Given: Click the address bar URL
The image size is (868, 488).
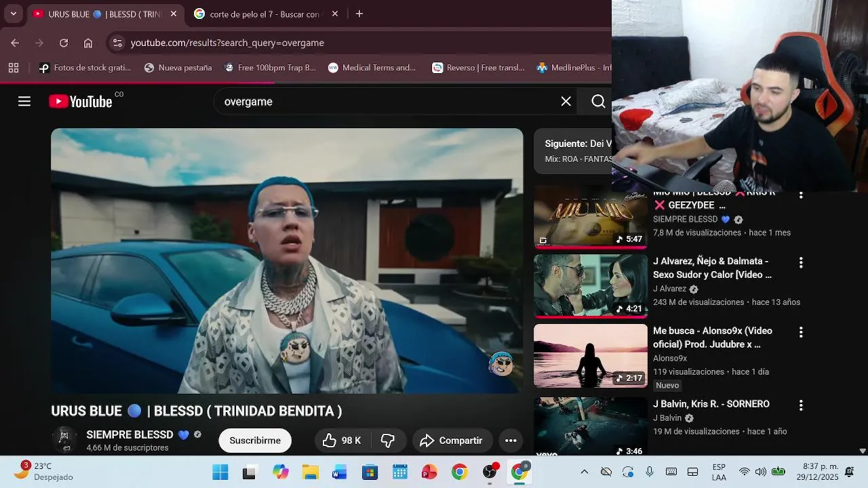Looking at the screenshot, I should point(227,43).
